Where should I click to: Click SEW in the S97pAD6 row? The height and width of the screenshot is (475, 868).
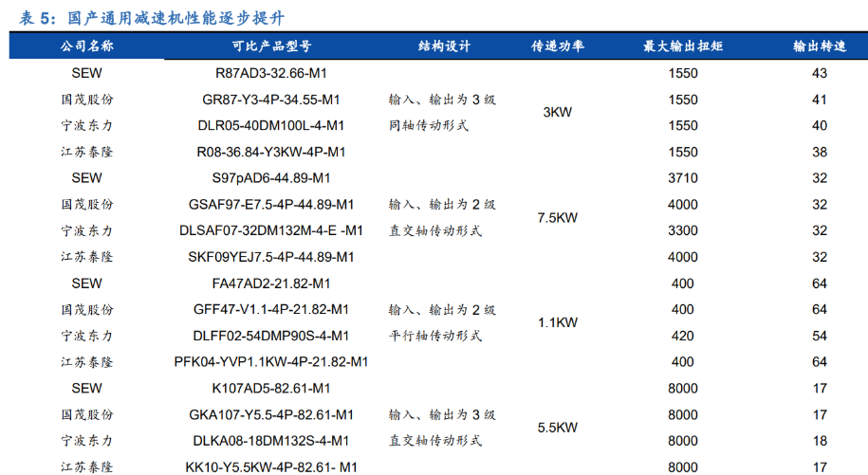pyautogui.click(x=87, y=178)
